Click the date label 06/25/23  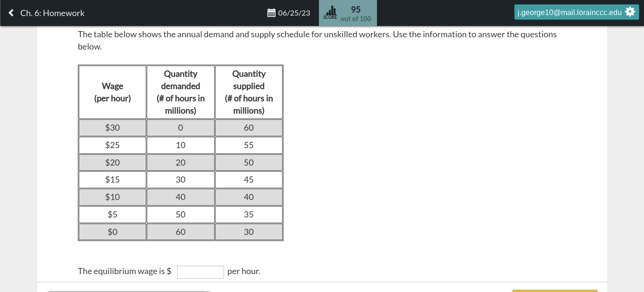point(294,13)
